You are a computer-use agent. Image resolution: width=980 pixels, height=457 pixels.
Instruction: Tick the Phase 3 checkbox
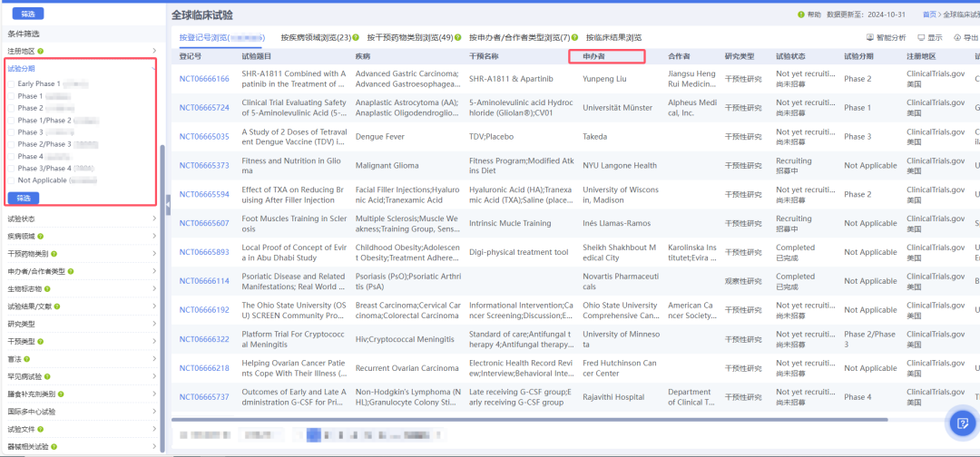click(x=11, y=132)
